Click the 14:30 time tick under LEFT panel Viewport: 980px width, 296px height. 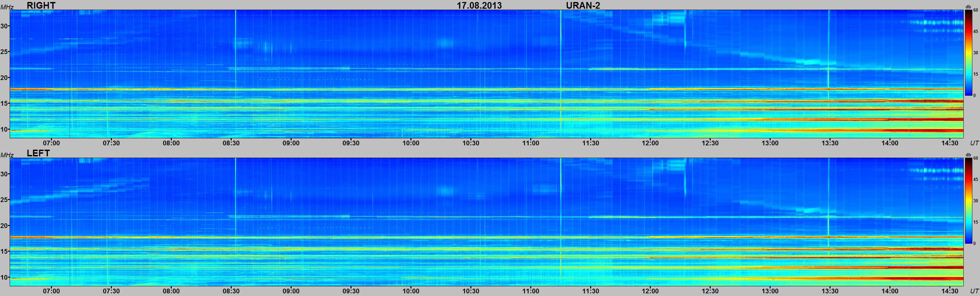[x=950, y=291]
